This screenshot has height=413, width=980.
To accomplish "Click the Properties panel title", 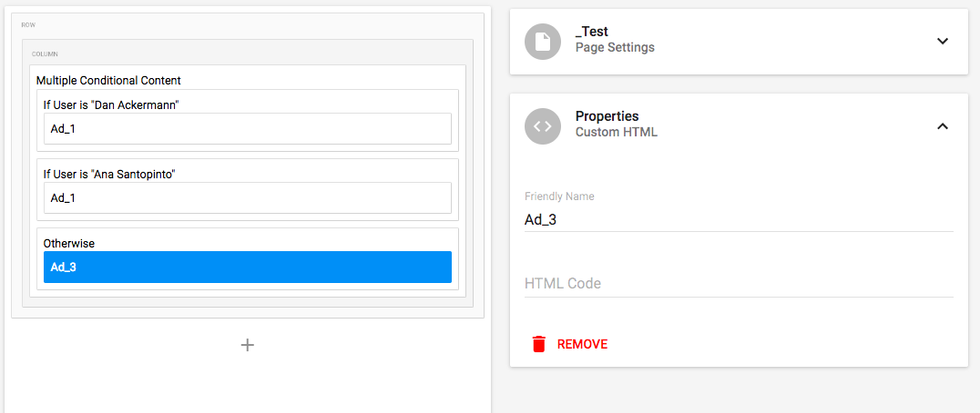I will [607, 117].
